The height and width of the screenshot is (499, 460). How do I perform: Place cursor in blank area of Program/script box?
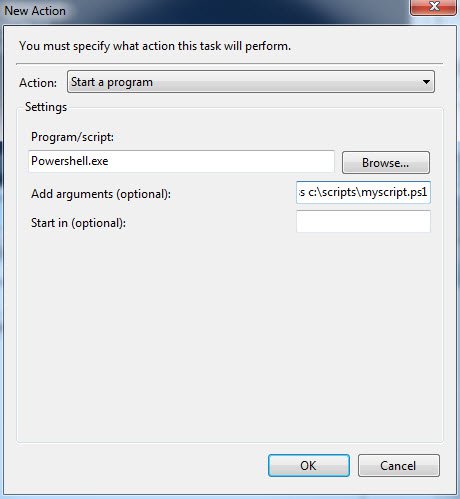tap(220, 161)
